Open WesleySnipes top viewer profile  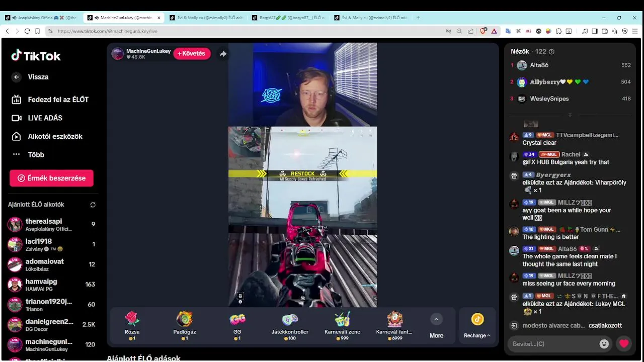571,99
